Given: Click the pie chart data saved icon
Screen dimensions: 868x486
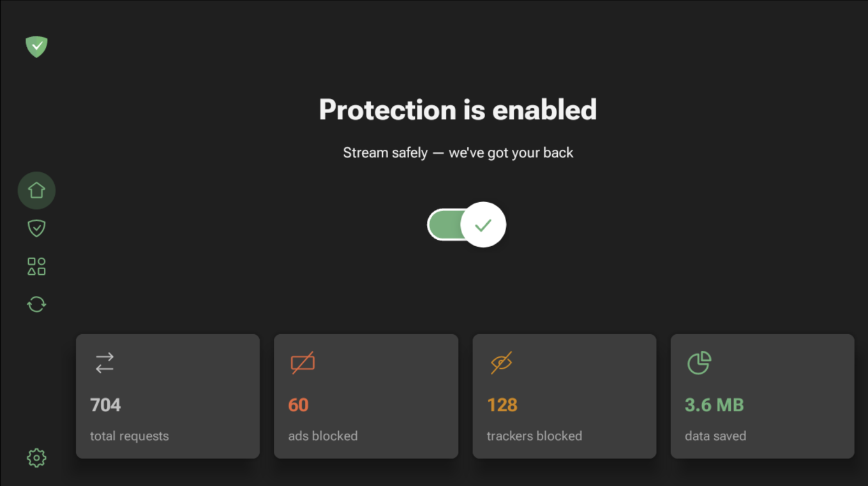Looking at the screenshot, I should [699, 362].
